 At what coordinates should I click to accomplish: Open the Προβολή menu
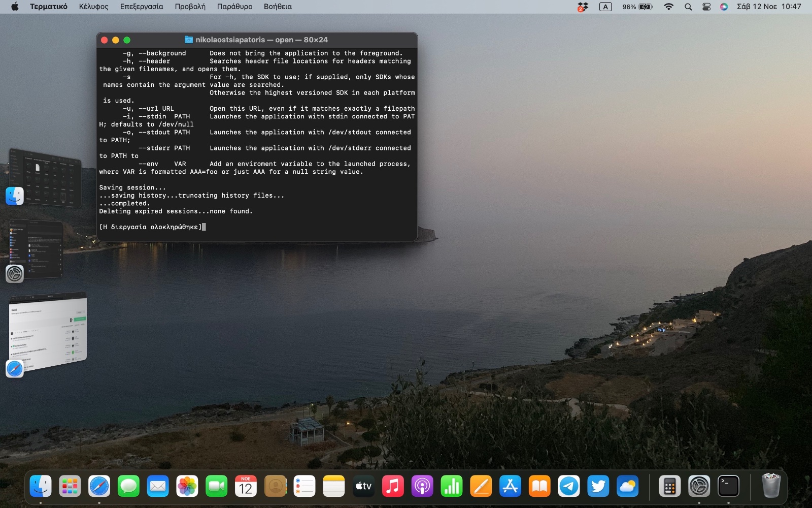[x=190, y=7]
